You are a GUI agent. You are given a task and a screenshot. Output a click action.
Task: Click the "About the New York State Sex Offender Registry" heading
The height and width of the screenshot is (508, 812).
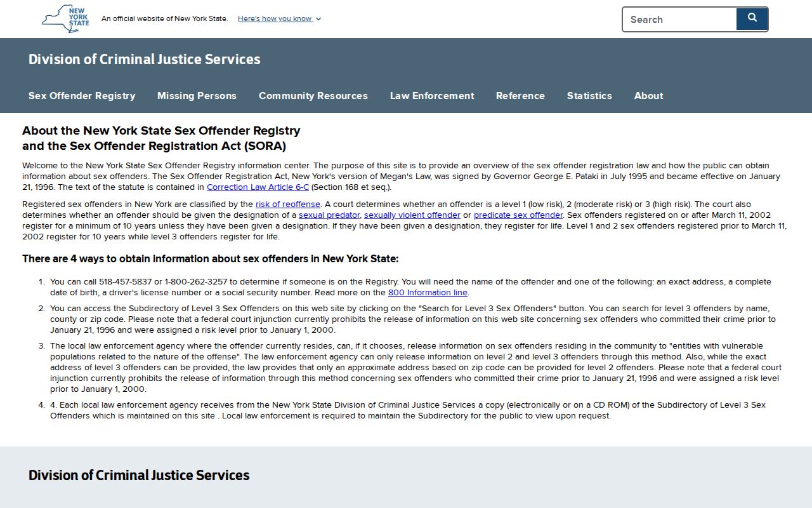click(161, 138)
